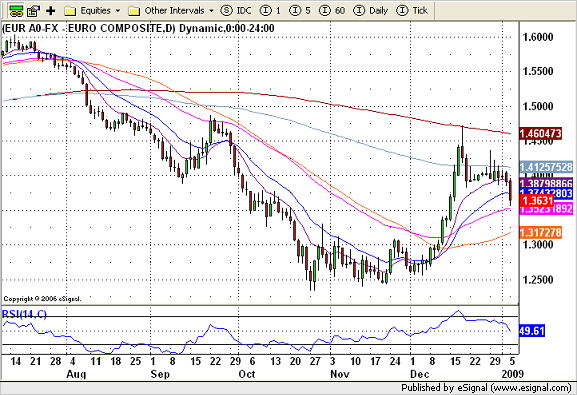Screen dimensions: 577x395
Task: Click the EUR A0-FX chart title
Action: click(138, 28)
